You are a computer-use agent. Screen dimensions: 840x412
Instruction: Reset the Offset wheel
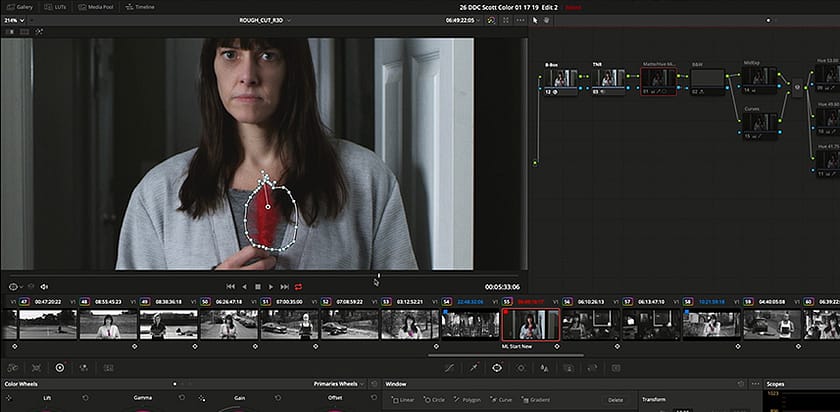pyautogui.click(x=373, y=398)
